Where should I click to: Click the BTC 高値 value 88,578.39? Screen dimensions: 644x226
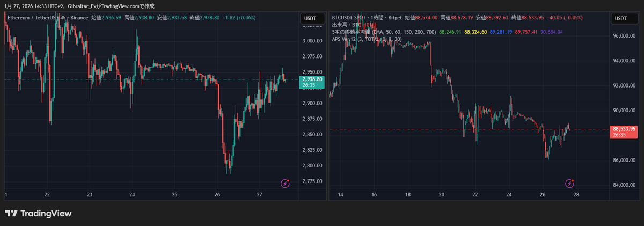tap(462, 18)
